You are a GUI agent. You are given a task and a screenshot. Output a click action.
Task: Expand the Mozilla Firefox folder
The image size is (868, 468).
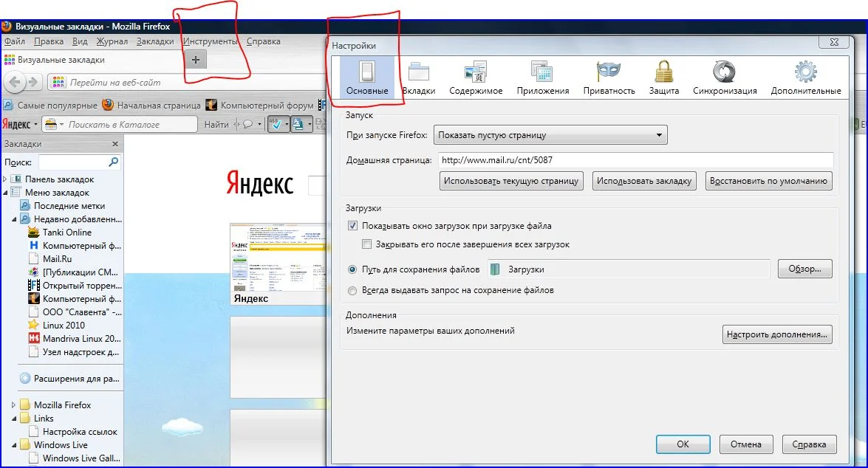(14, 405)
